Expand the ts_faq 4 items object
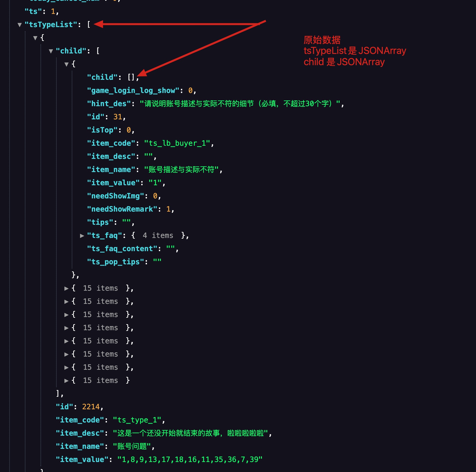476x472 pixels. point(82,236)
